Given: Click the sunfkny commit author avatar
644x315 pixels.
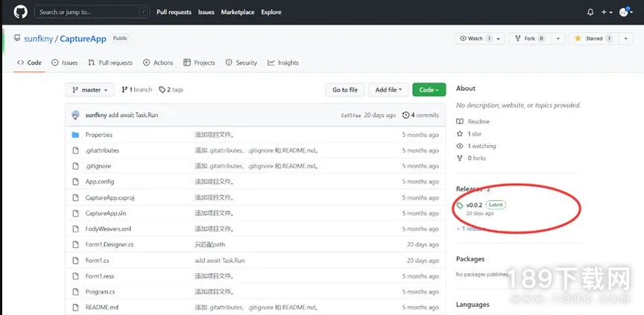Looking at the screenshot, I should coord(75,115).
